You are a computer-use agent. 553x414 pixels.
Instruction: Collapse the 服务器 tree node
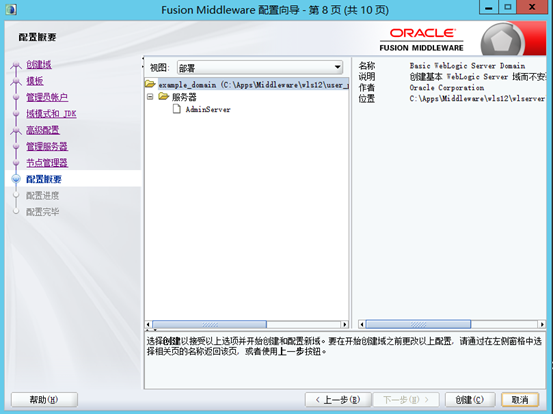[150, 97]
